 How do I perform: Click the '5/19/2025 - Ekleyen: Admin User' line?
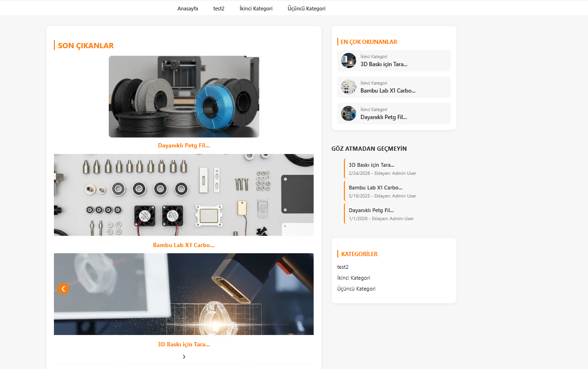coord(383,196)
